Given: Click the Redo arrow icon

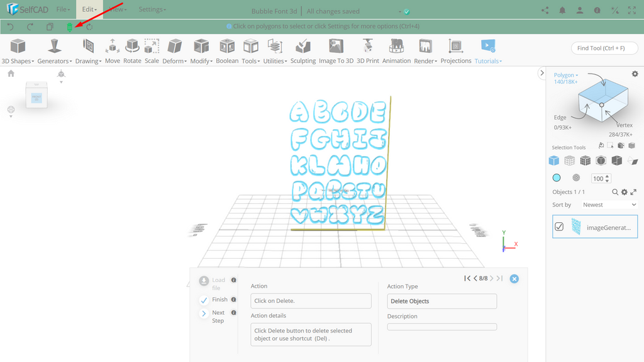Looking at the screenshot, I should point(30,26).
